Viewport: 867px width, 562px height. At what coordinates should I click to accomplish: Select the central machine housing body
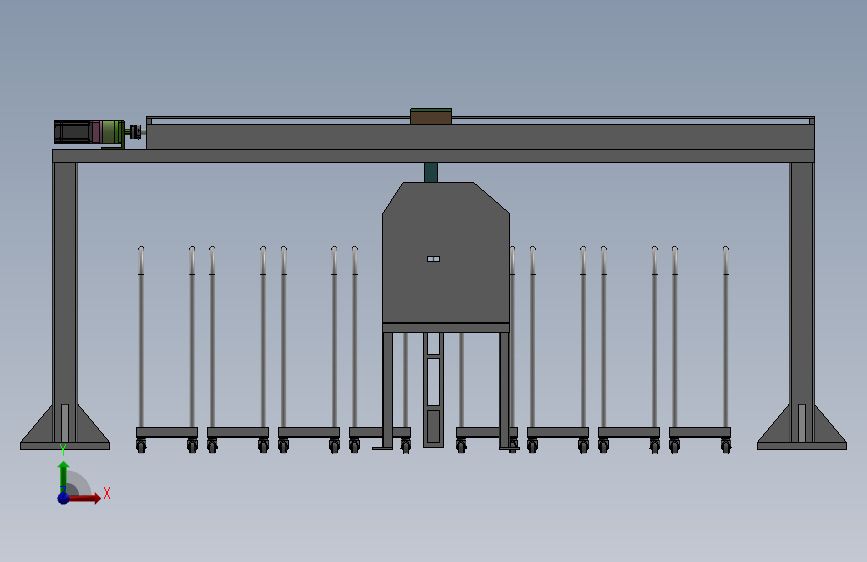pos(446,252)
